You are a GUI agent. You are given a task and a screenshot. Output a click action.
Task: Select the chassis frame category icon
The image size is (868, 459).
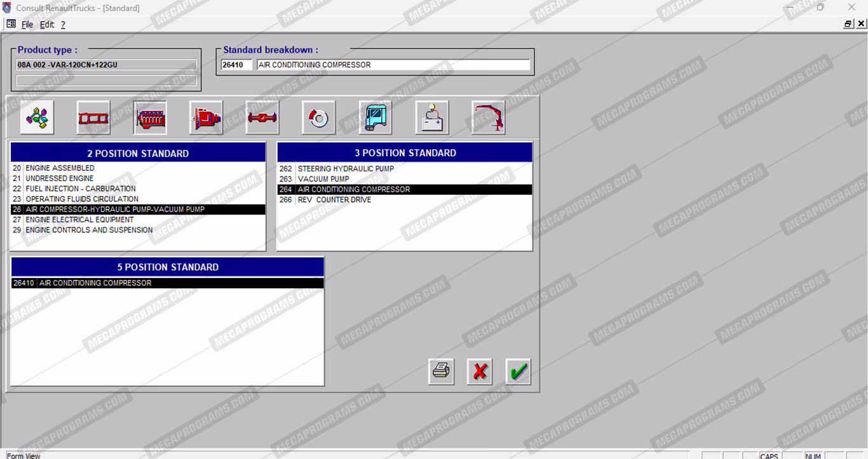(x=93, y=117)
